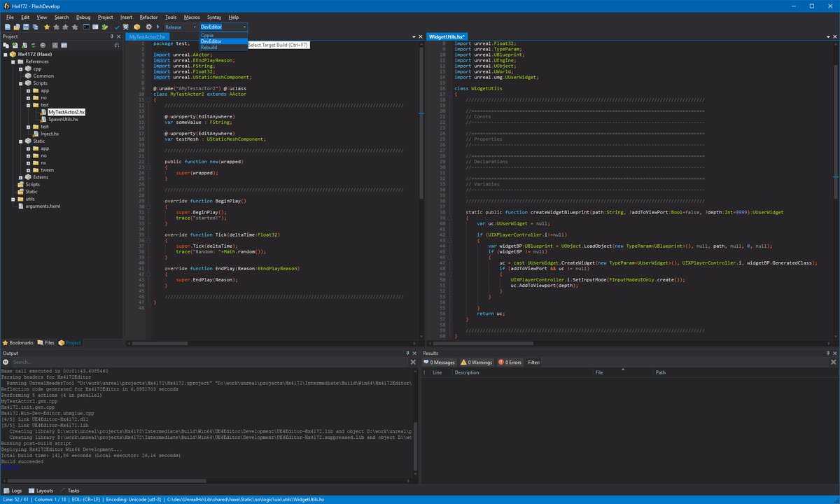Select Inject.hx in project tree

(x=50, y=134)
